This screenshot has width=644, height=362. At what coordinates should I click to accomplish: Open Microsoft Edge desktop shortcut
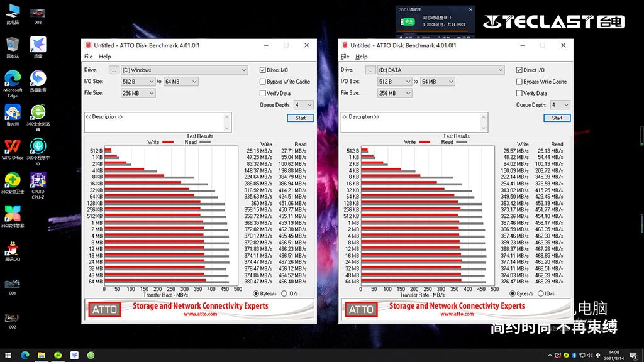tap(13, 84)
